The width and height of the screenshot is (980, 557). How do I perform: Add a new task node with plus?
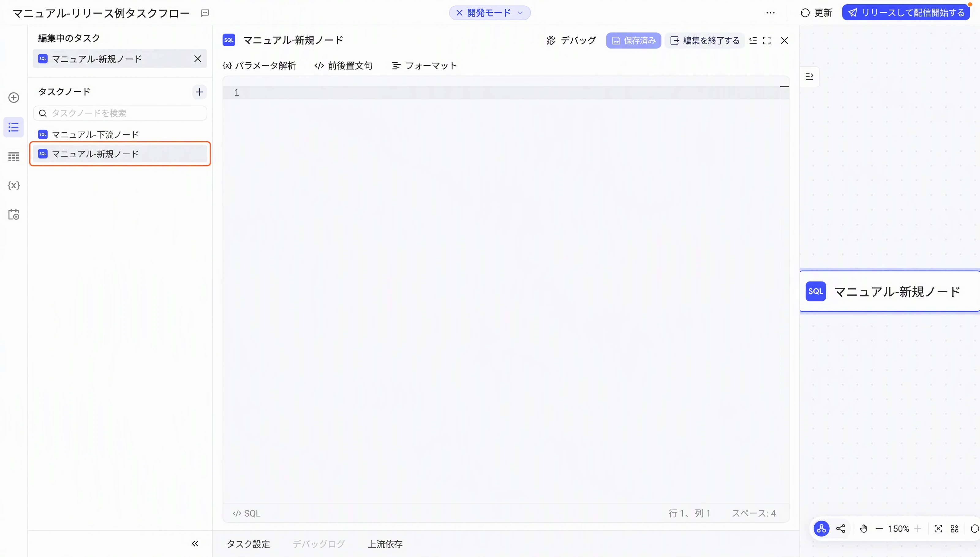[x=199, y=92]
